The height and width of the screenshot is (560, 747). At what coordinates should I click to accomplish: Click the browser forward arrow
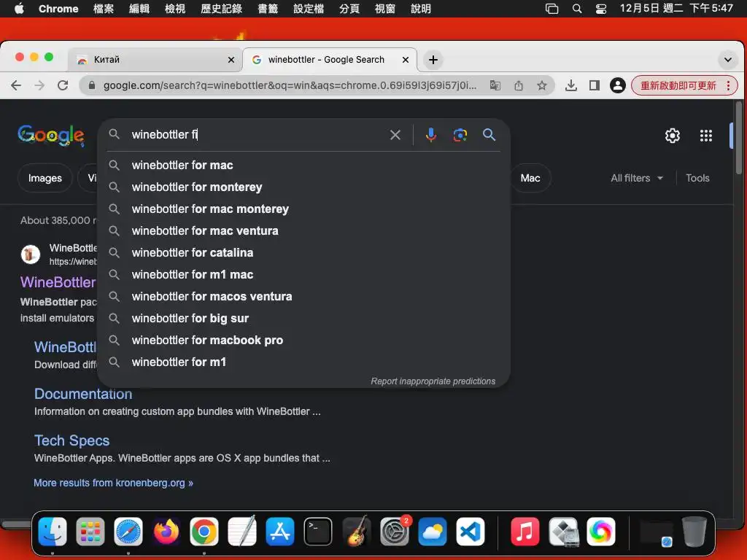pos(39,85)
